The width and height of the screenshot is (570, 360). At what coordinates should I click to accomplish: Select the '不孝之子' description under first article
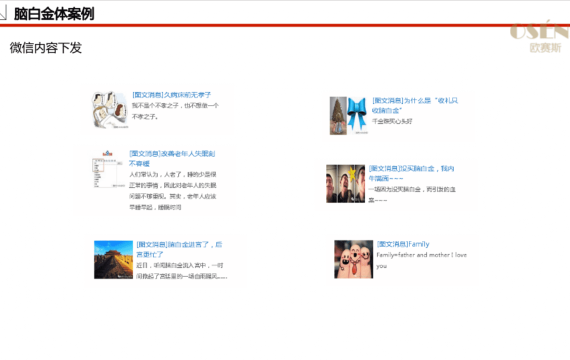click(175, 111)
